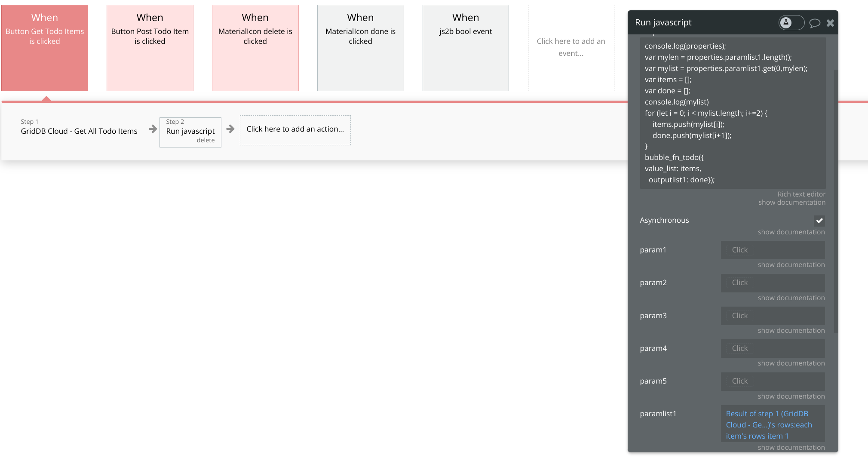This screenshot has height=470, width=868.
Task: Click here to add an event
Action: click(570, 48)
